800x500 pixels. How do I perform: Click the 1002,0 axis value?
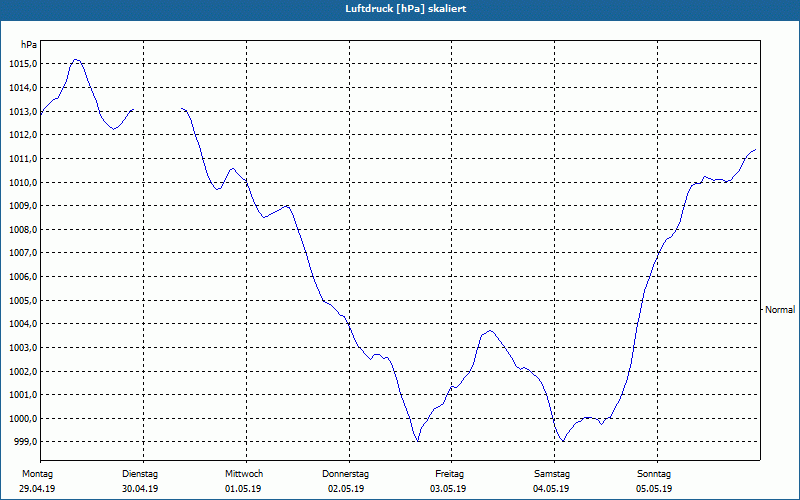pos(23,371)
